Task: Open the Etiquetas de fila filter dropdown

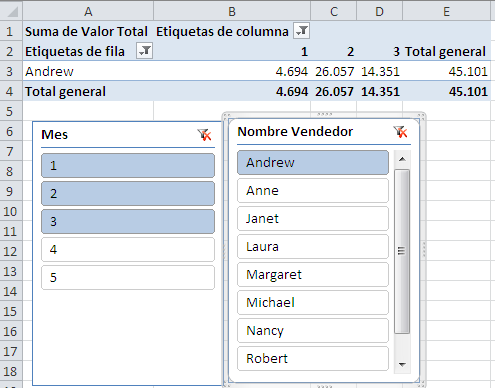Action: coord(144,51)
